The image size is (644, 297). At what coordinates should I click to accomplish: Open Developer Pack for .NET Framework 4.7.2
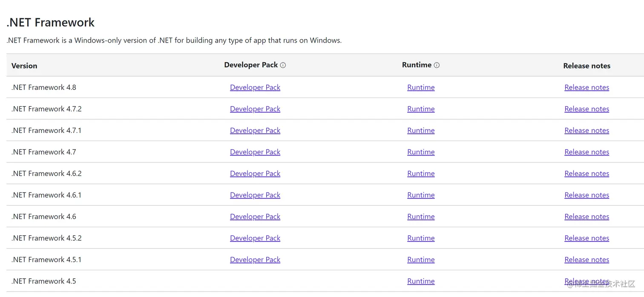coord(255,109)
